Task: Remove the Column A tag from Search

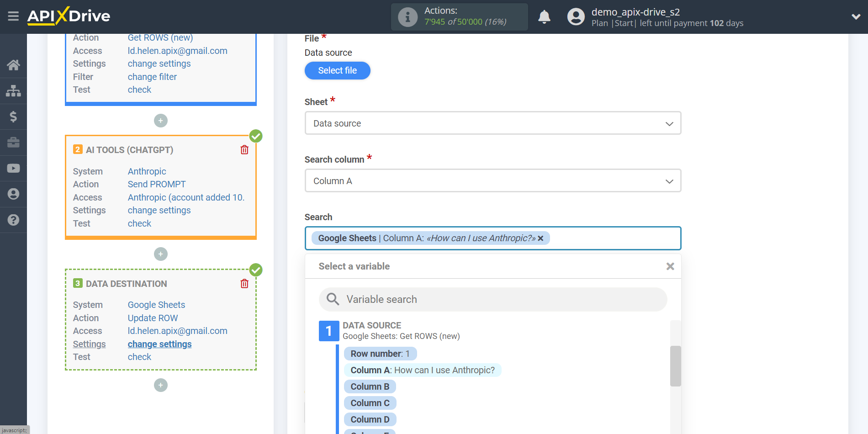Action: 540,238
